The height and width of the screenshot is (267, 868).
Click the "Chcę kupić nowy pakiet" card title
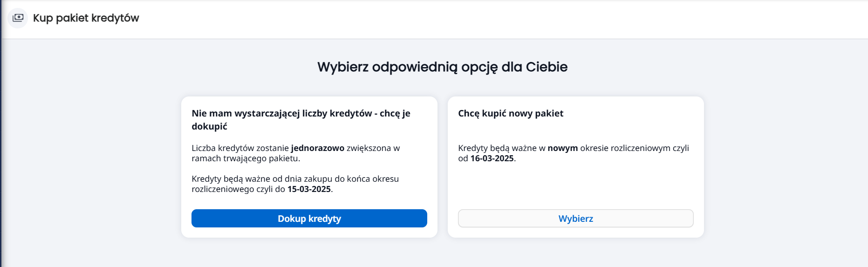511,113
